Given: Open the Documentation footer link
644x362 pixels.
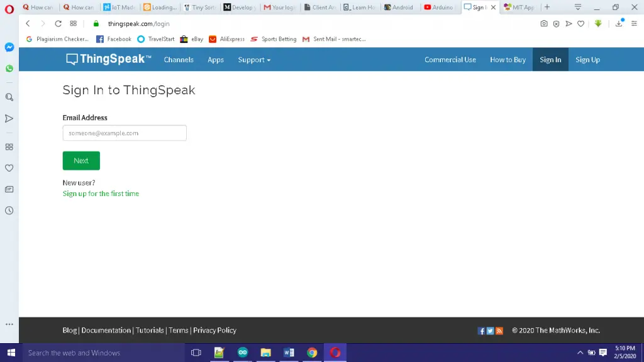Looking at the screenshot, I should (x=106, y=331).
